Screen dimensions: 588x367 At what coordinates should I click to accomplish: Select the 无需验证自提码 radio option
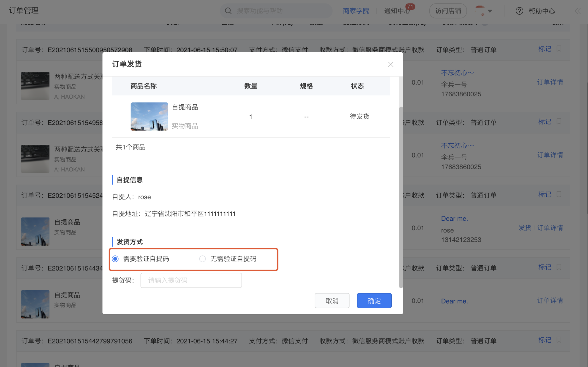coord(203,259)
